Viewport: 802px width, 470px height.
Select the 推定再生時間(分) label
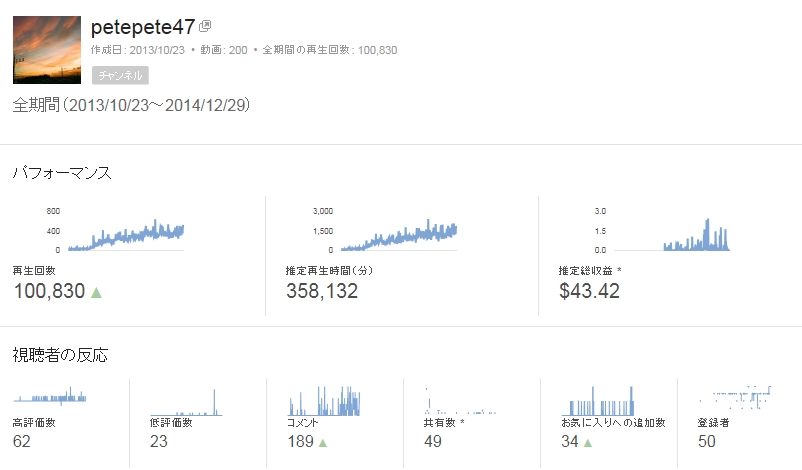(329, 271)
